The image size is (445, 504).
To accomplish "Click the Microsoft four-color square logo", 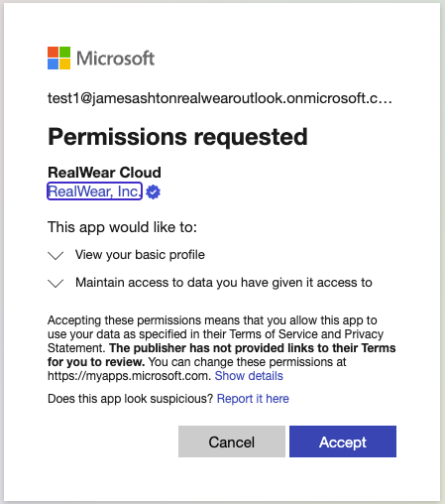I will point(58,58).
